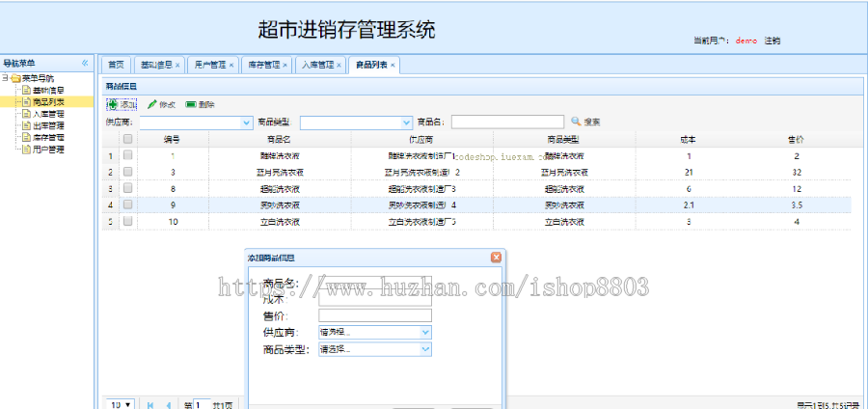This screenshot has height=409, width=868.
Task: Select 商品列表 in the navigation tree
Action: [x=48, y=102]
